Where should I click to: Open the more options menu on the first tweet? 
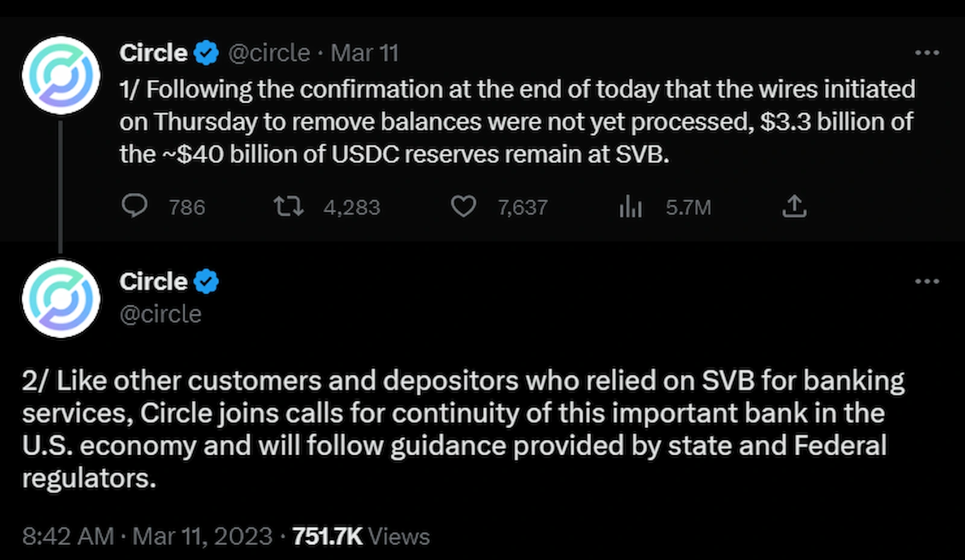click(927, 52)
